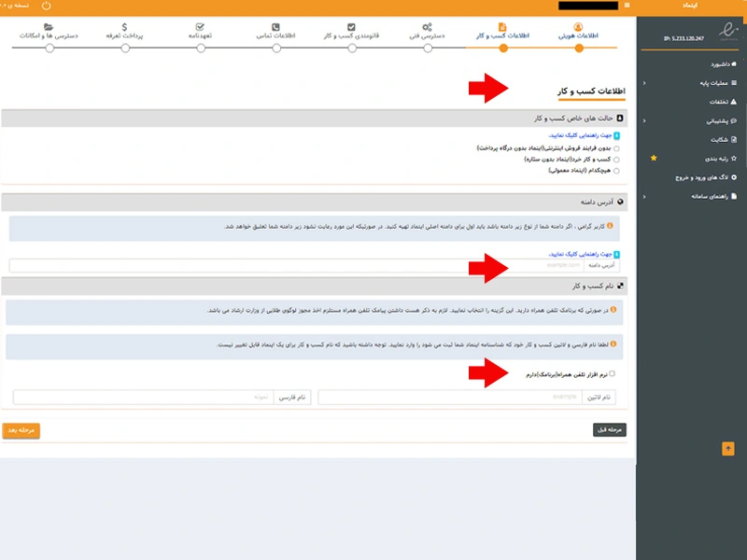Click the icon beside لاگ های ورود و خروج
The image size is (747, 560).
734,177
